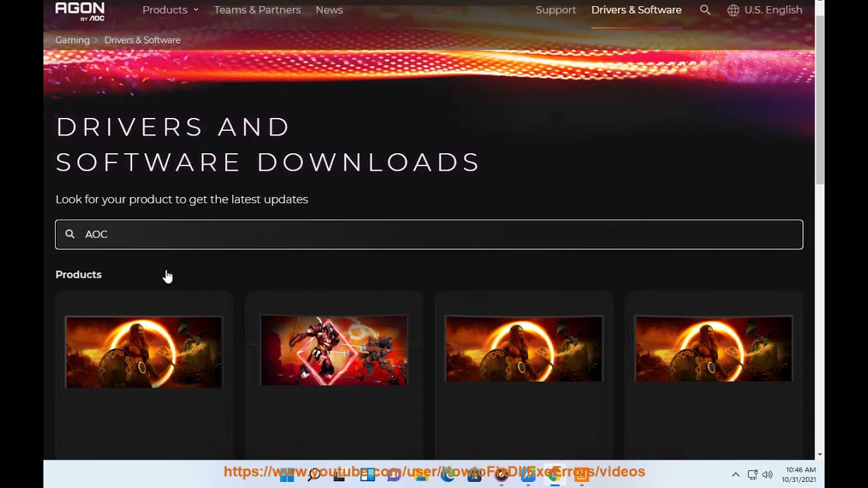
Task: Expand the Products dropdown menu
Action: pyautogui.click(x=170, y=10)
